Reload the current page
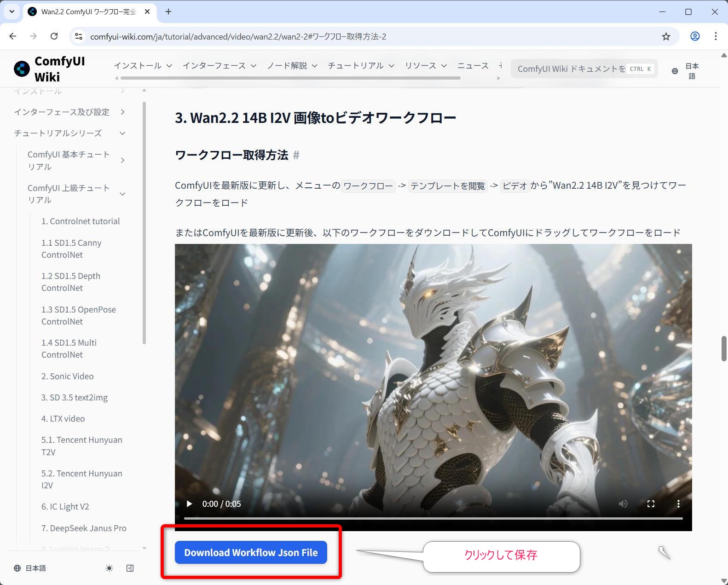Screen dimensions: 728x585 [54, 36]
